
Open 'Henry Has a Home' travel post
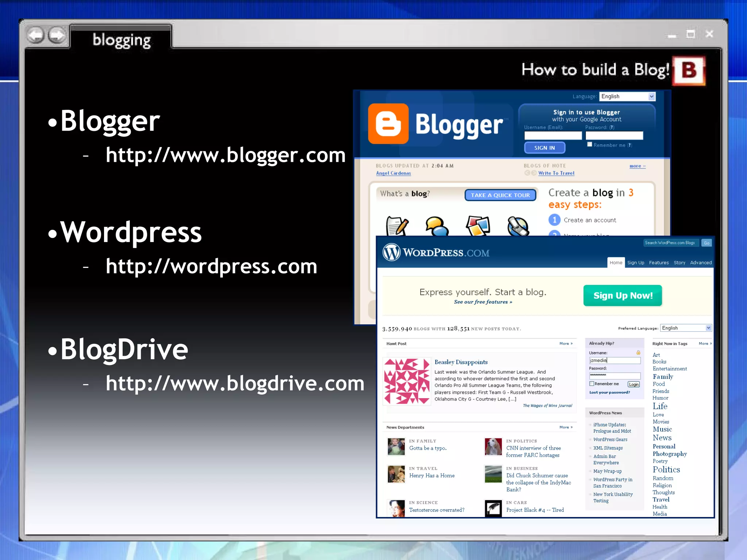coord(431,475)
